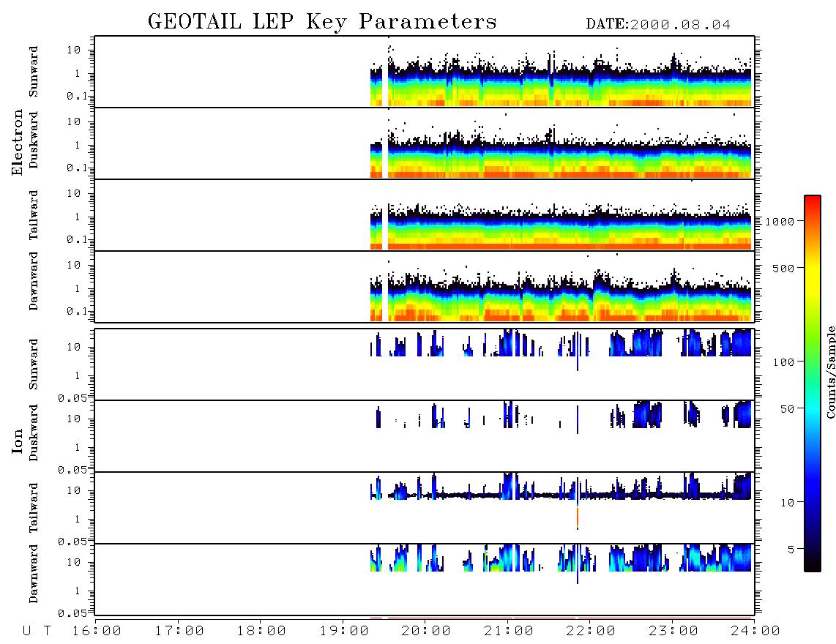
Task: Click the 500 colorbar tick label
Action: point(783,268)
